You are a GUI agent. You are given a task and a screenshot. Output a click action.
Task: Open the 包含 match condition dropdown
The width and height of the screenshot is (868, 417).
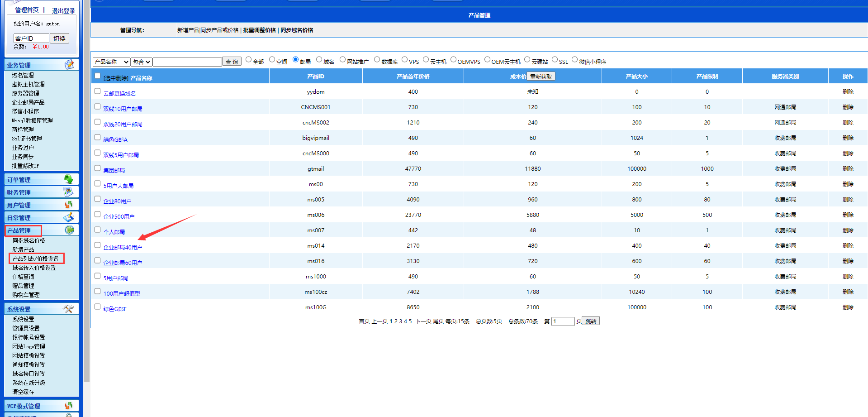142,62
